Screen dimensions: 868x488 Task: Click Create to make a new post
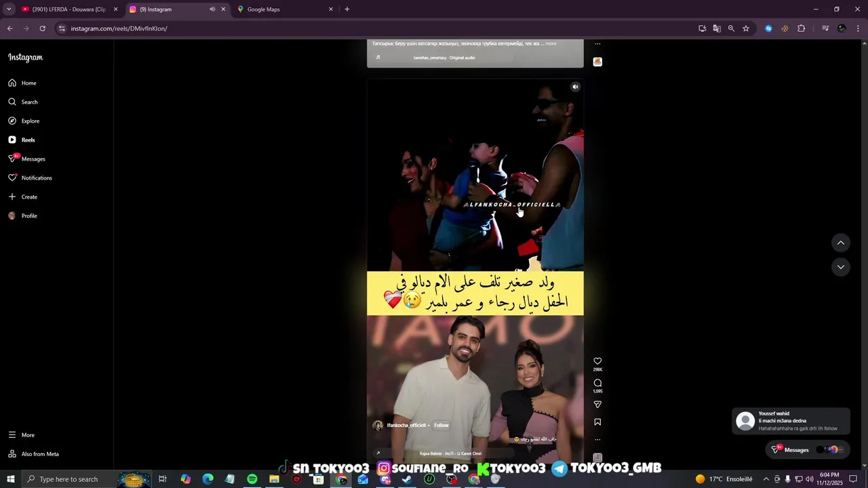click(22, 197)
